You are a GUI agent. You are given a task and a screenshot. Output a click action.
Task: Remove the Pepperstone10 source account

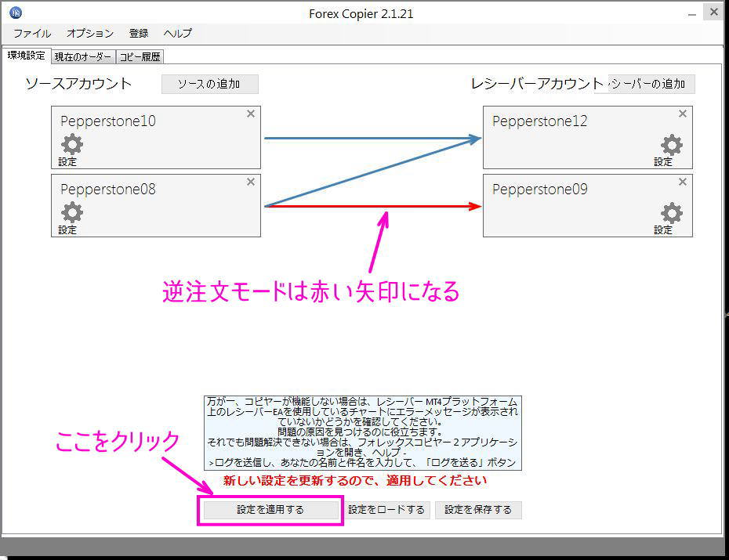(250, 114)
